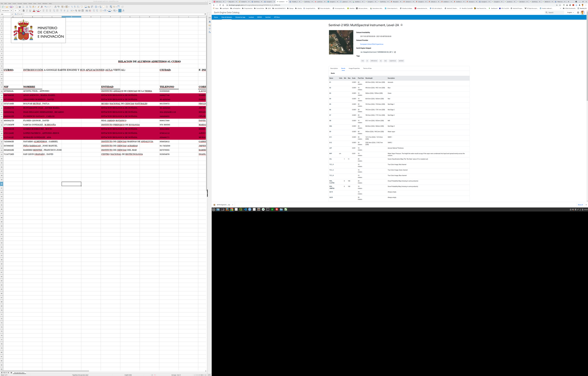This screenshot has width=588, height=376.
Task: Click the font color red swatch
Action: point(34,11)
